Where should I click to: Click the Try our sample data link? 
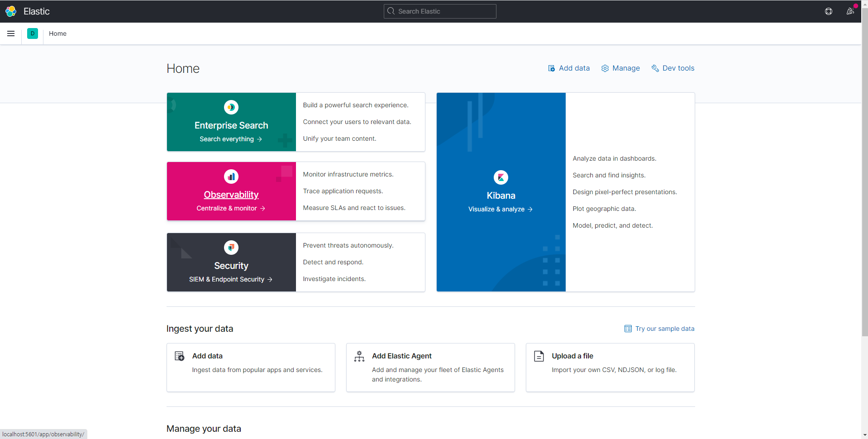click(664, 329)
